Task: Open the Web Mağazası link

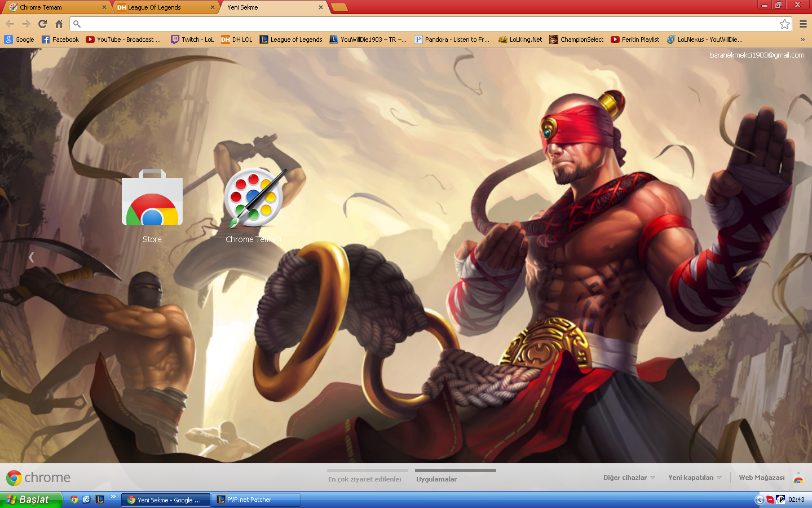Action: tap(761, 478)
